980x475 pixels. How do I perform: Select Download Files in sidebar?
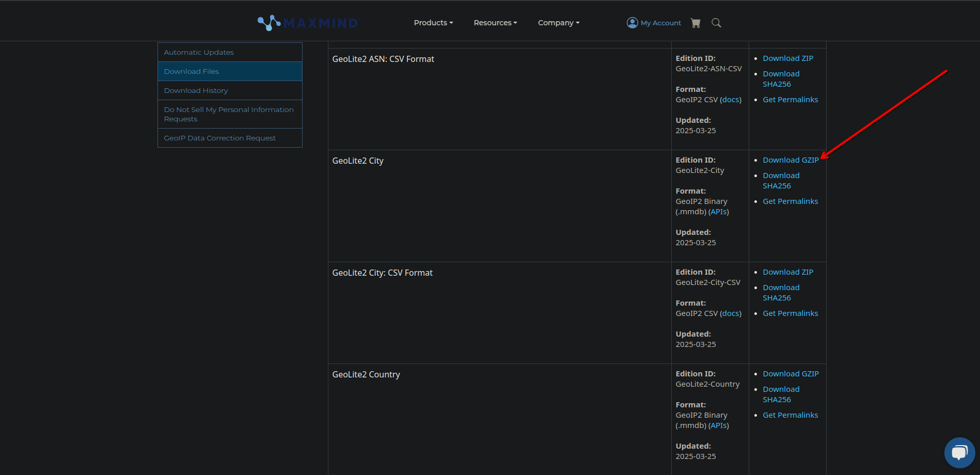[230, 71]
